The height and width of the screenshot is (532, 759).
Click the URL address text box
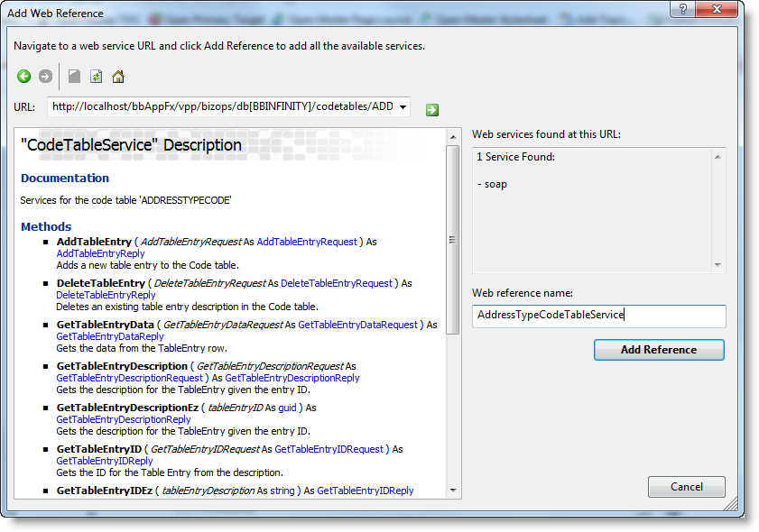coord(221,106)
